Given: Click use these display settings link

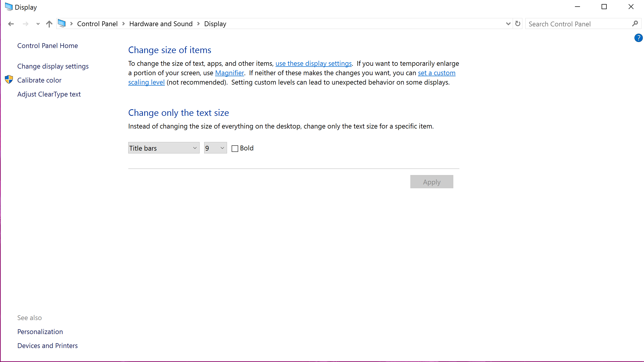Looking at the screenshot, I should coord(313,64).
